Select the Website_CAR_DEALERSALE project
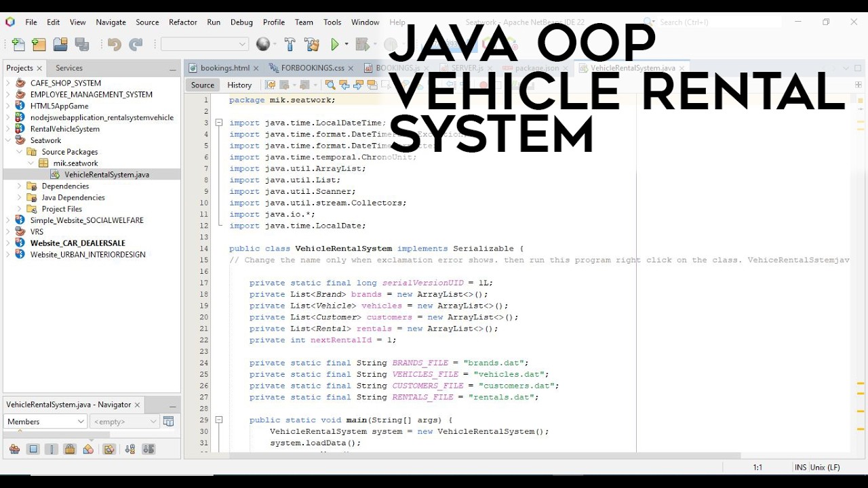This screenshot has height=488, width=868. [x=78, y=243]
